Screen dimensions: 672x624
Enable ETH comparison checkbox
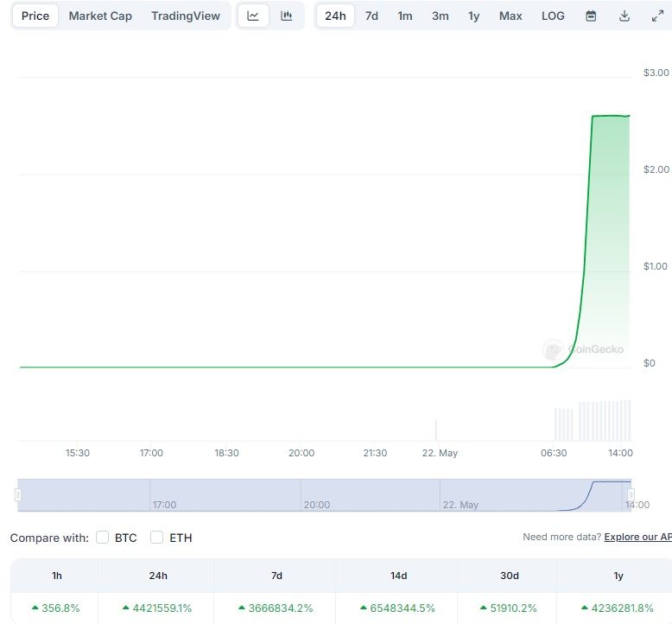tap(157, 538)
